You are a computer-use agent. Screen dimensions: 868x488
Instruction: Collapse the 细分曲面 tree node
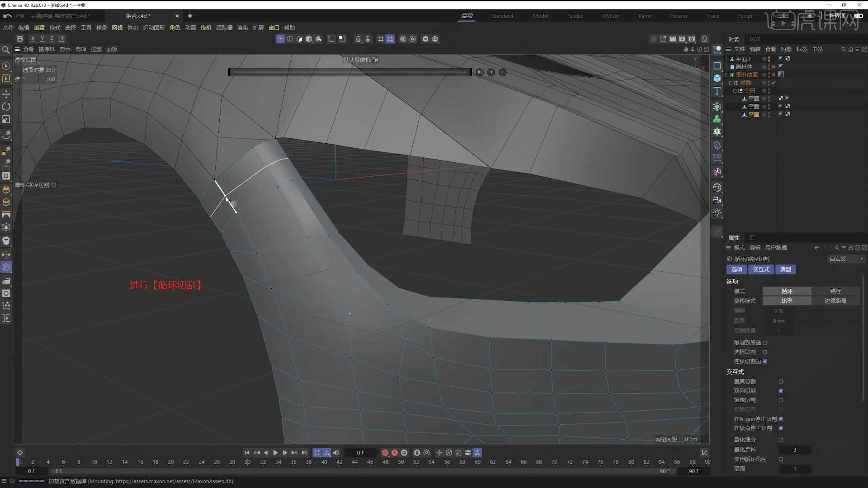[x=726, y=75]
